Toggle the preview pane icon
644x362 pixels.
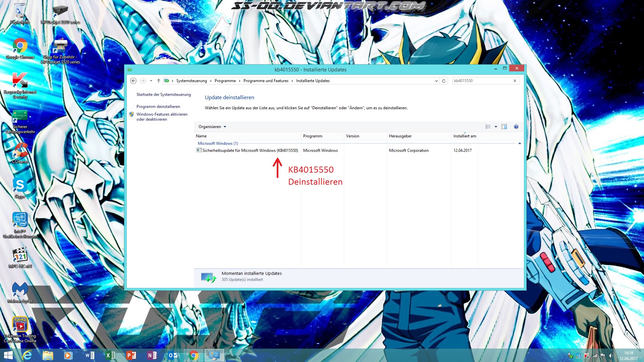[504, 127]
